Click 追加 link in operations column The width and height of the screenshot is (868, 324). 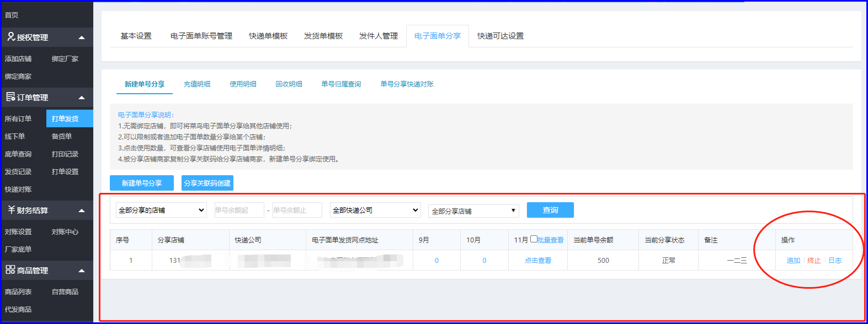pyautogui.click(x=793, y=261)
